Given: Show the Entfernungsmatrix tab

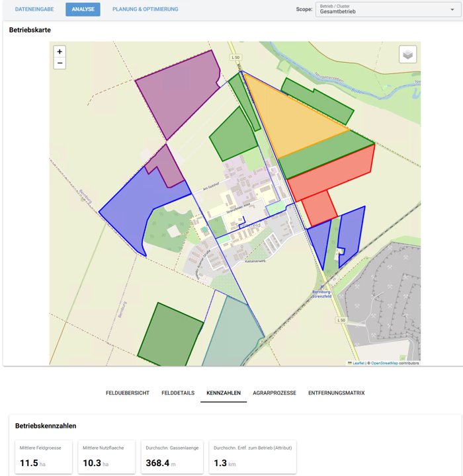Looking at the screenshot, I should pyautogui.click(x=336, y=393).
